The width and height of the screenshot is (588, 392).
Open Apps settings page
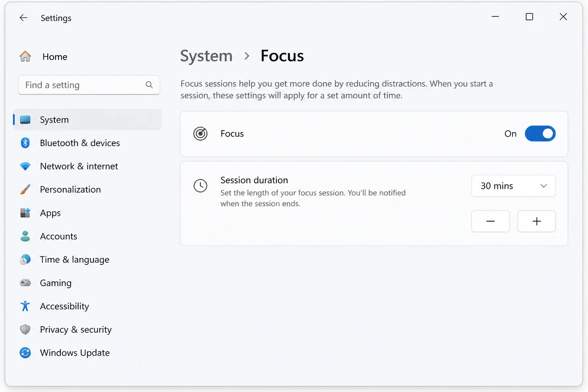(x=87, y=213)
